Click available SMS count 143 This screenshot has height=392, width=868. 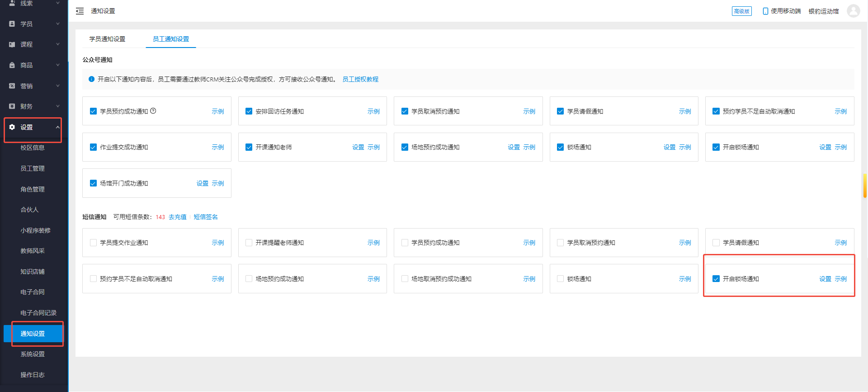click(160, 217)
